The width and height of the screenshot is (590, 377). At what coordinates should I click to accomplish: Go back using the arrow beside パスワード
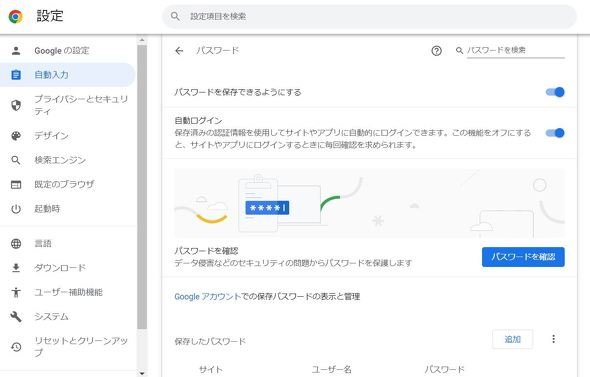point(179,51)
